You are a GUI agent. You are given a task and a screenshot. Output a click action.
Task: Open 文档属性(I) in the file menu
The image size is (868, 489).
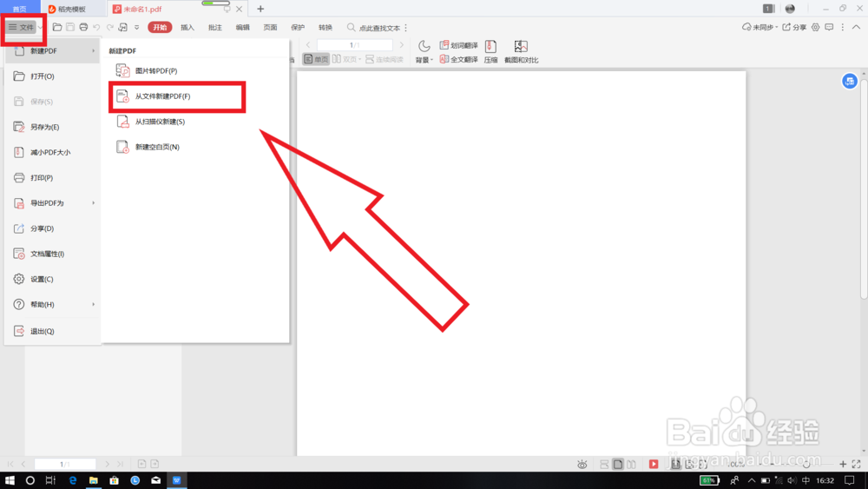pos(53,254)
